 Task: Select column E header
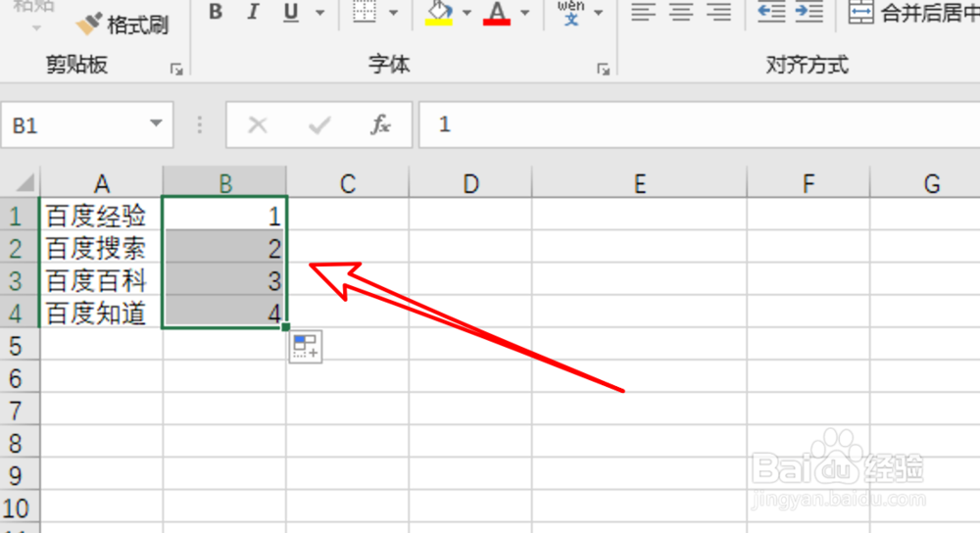point(639,183)
